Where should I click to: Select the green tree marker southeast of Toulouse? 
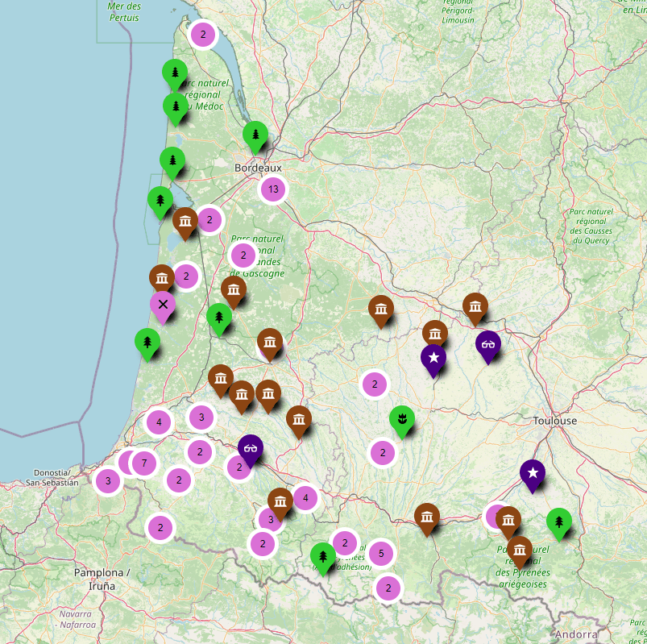558,521
